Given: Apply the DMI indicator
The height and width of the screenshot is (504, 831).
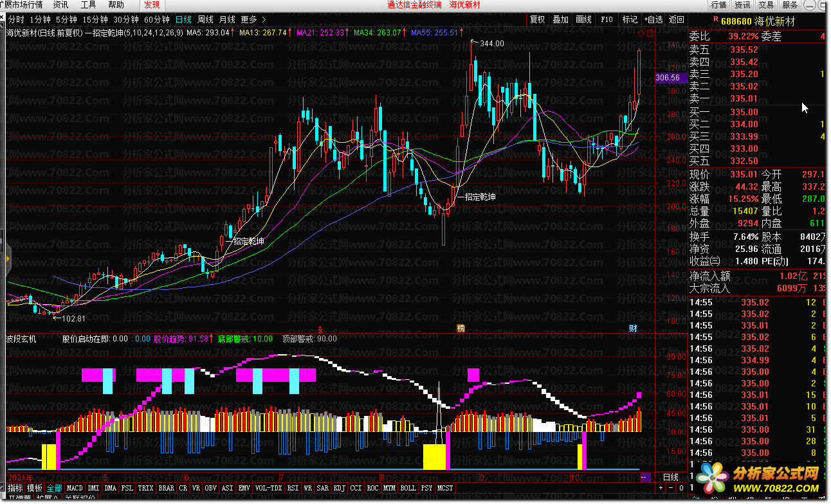Looking at the screenshot, I should coord(94,488).
